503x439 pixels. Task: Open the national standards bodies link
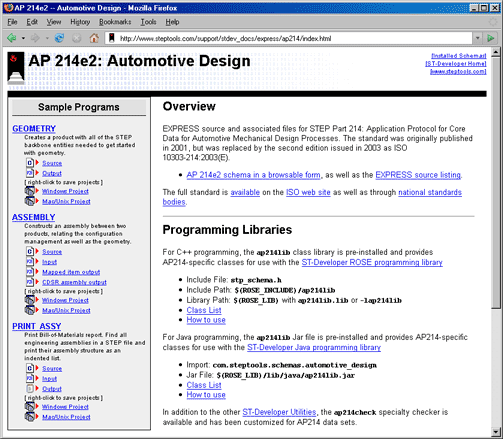coord(430,192)
